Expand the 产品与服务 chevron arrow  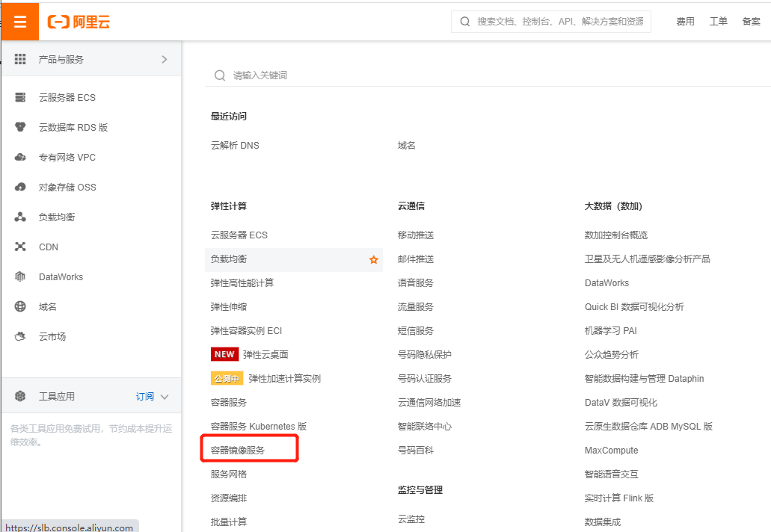click(165, 59)
